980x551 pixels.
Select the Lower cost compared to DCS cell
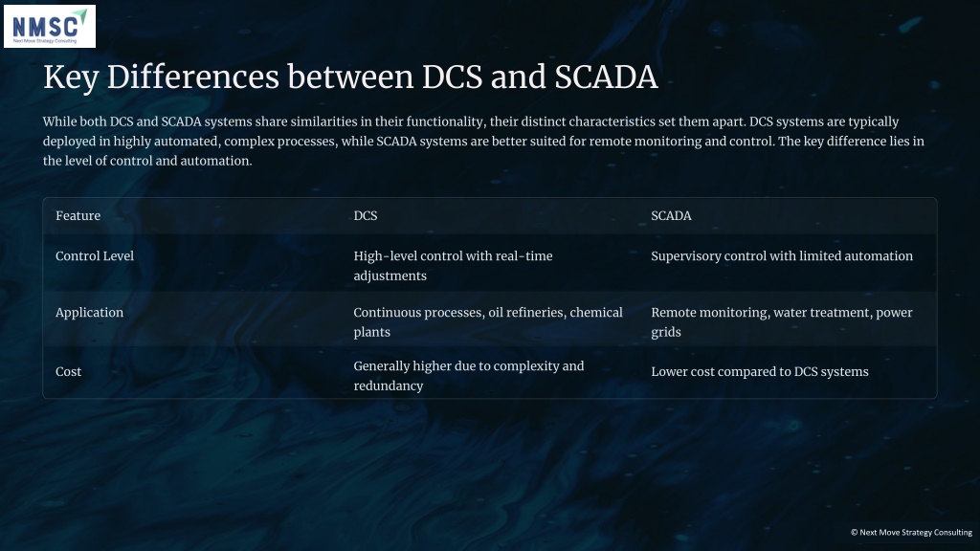[x=760, y=372]
